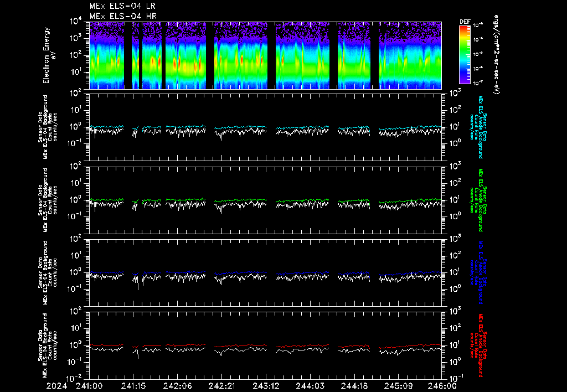The width and height of the screenshot is (567, 392).
Task: Select left axis label of the red panel
Action: 48,345
